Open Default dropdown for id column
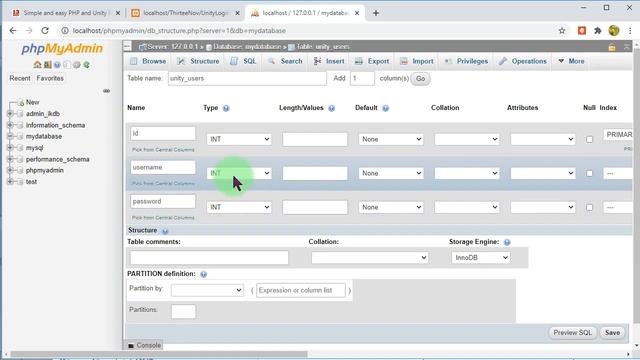The width and height of the screenshot is (640, 360). click(391, 139)
